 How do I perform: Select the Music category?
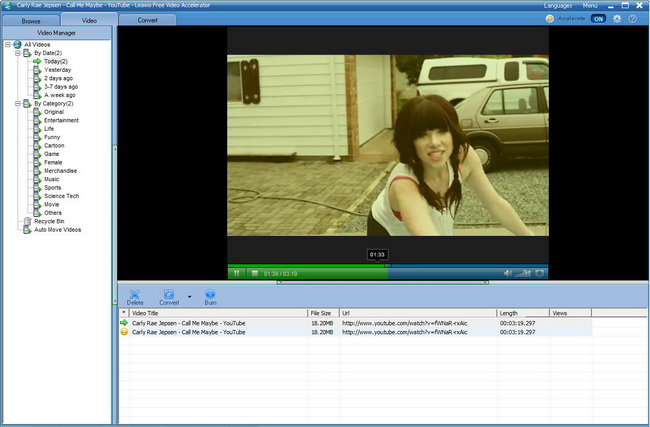[51, 179]
